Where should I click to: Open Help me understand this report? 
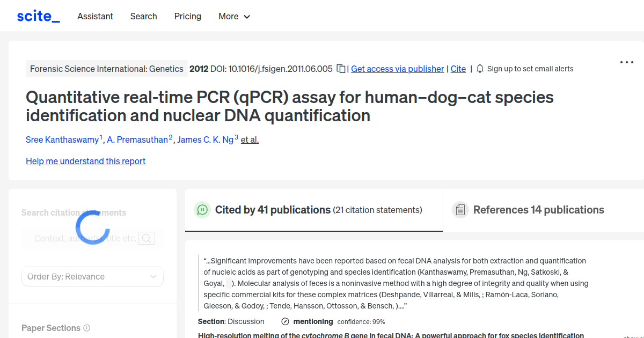(x=85, y=161)
